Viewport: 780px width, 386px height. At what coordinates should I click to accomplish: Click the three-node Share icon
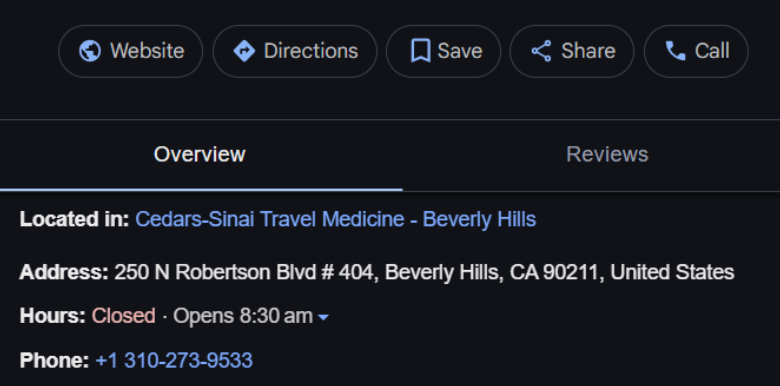coord(541,51)
